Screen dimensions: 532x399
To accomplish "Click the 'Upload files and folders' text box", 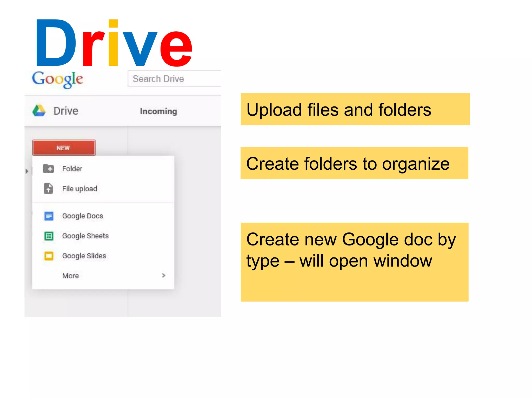I will tap(355, 109).
